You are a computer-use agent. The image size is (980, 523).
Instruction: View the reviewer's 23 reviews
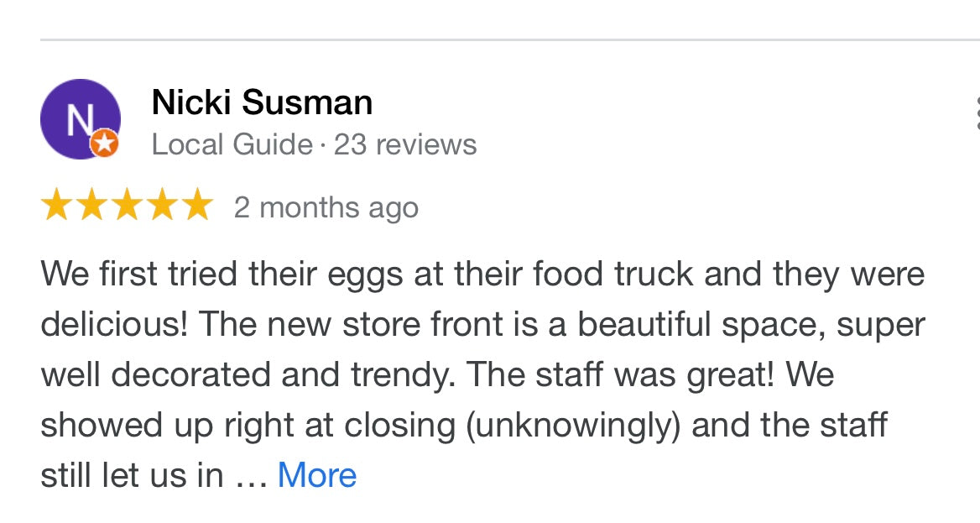[405, 144]
